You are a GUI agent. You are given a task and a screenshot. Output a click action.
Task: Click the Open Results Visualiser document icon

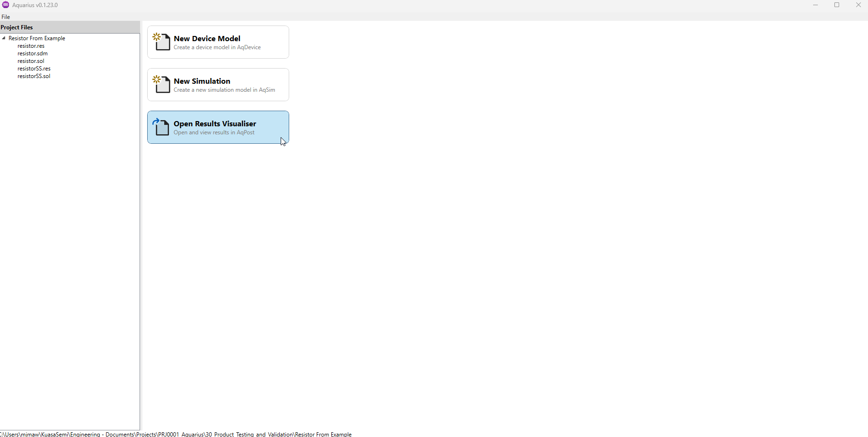click(x=161, y=127)
